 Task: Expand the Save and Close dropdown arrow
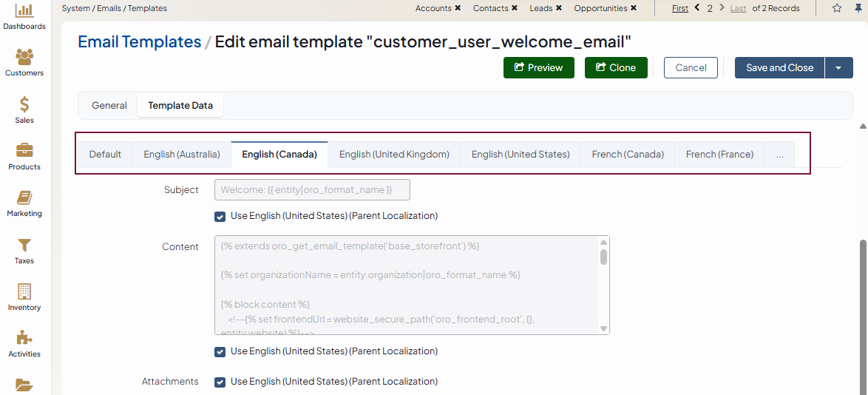pos(838,68)
